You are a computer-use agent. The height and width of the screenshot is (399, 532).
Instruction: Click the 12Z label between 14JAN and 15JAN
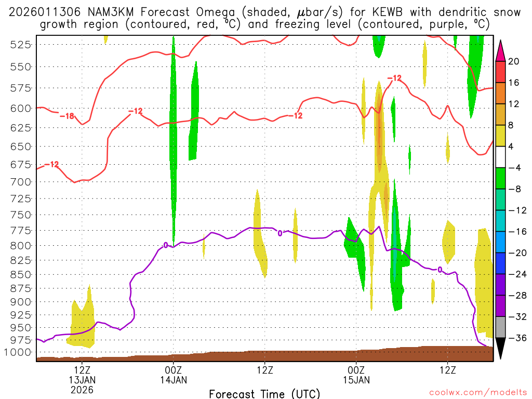click(x=264, y=370)
